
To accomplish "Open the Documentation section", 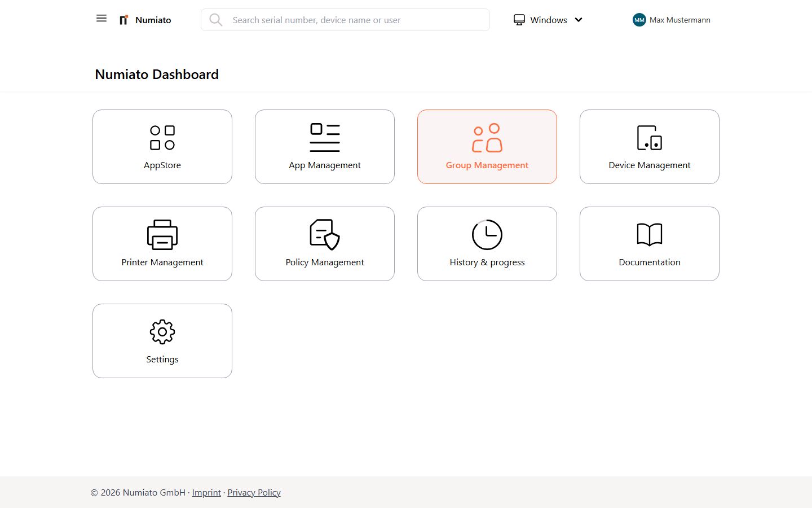I will (649, 244).
